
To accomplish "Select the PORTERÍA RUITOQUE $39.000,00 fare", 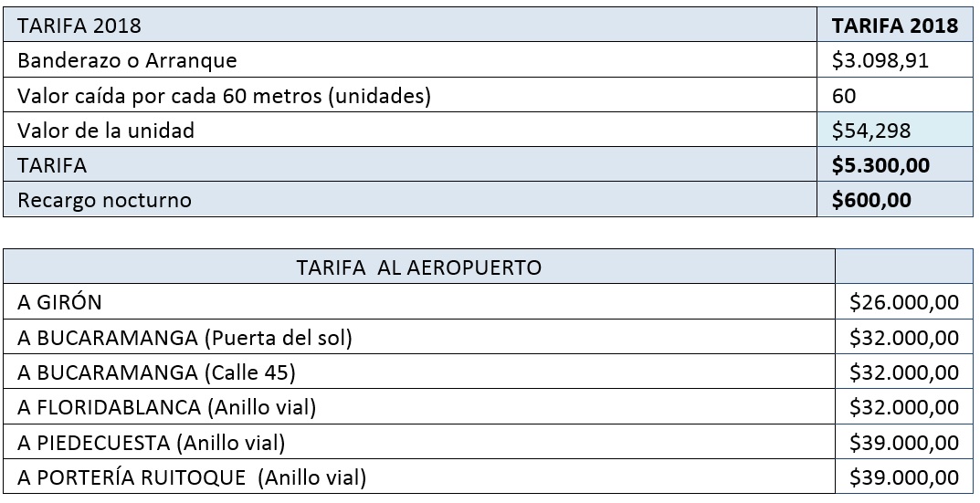I will [904, 477].
